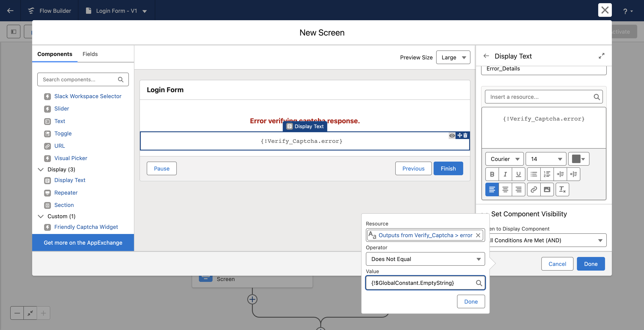Click the insert image icon
Viewport: 644px width, 330px height.
tap(547, 189)
